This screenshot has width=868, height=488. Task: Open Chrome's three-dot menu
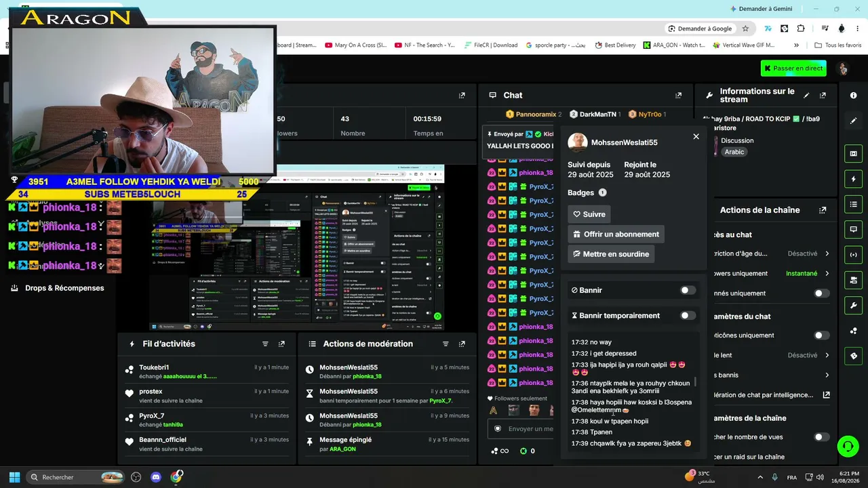point(859,28)
